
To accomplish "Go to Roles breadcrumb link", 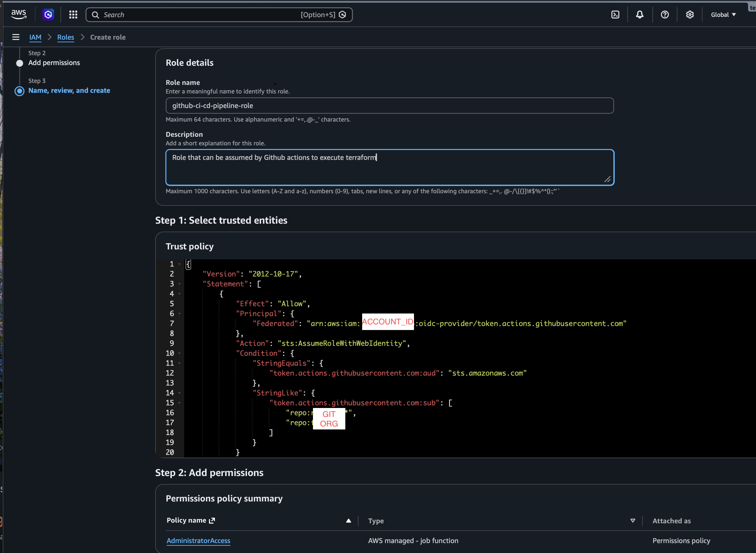I will (x=66, y=37).
